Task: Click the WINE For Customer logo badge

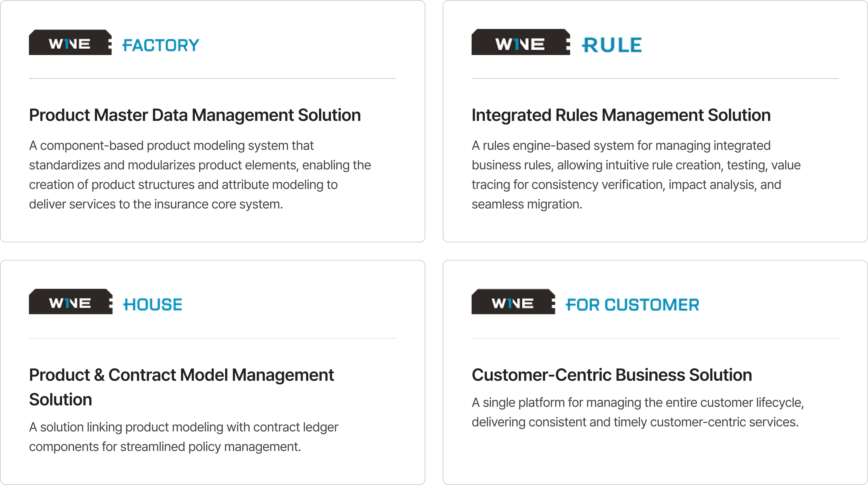Action: tap(513, 302)
